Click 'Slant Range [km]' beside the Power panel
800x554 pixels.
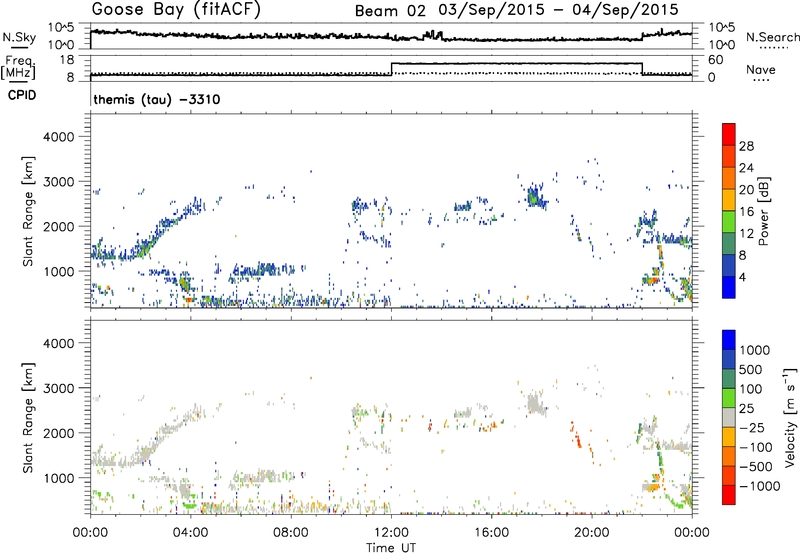[x=28, y=211]
